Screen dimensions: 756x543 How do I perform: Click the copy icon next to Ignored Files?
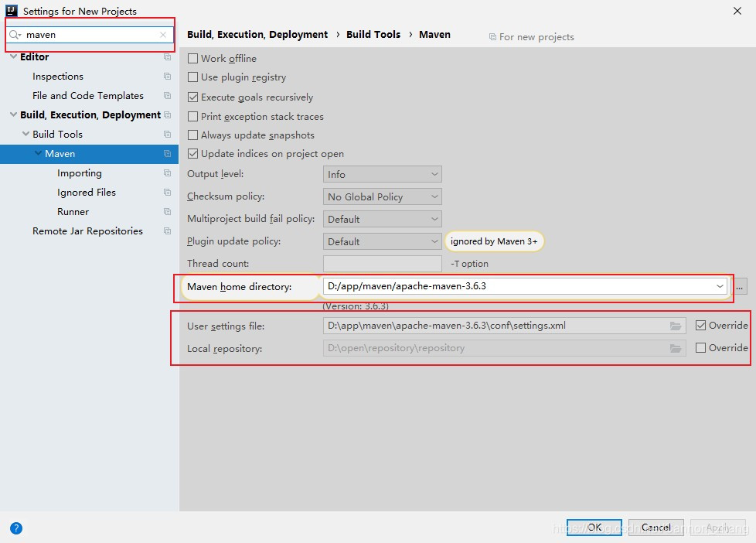pos(167,192)
